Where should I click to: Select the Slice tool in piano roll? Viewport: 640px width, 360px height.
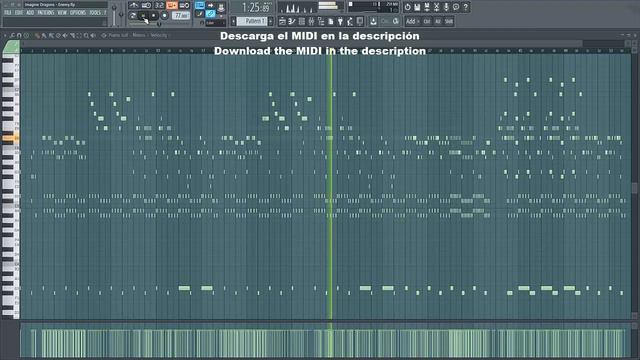pos(72,36)
